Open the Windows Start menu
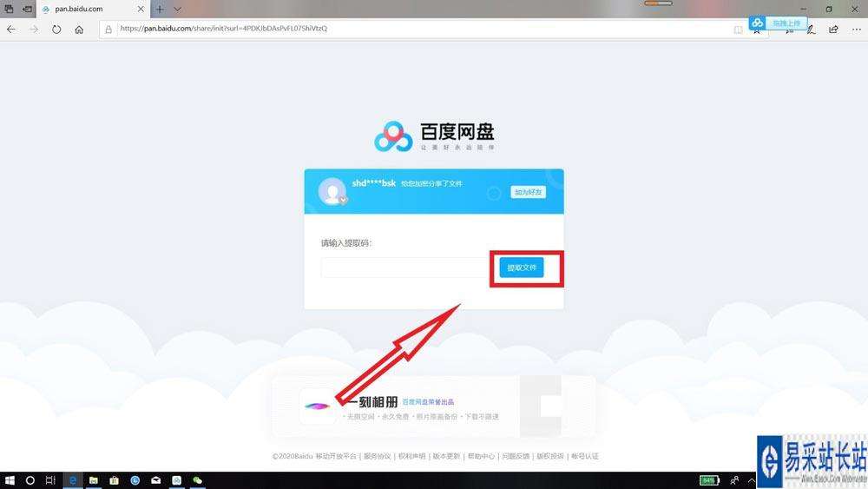 click(10, 480)
